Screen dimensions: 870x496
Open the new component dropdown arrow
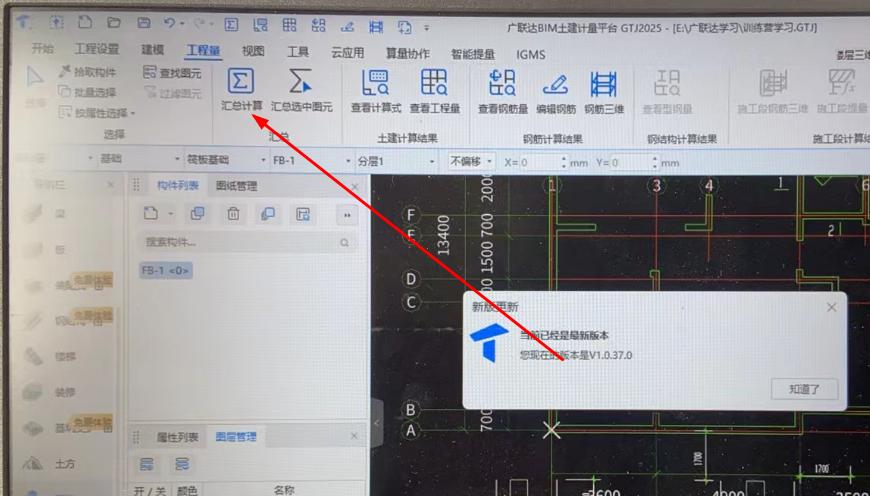coord(170,214)
